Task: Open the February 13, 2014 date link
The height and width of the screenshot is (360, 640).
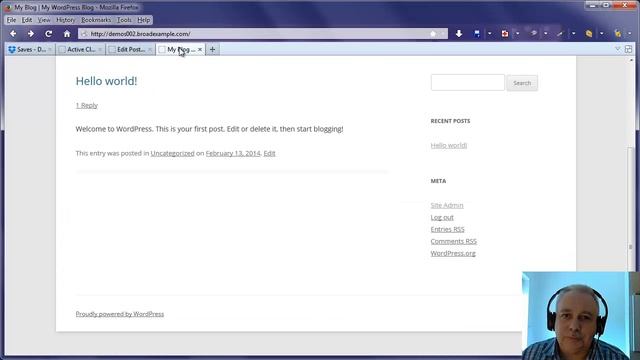Action: [x=233, y=153]
